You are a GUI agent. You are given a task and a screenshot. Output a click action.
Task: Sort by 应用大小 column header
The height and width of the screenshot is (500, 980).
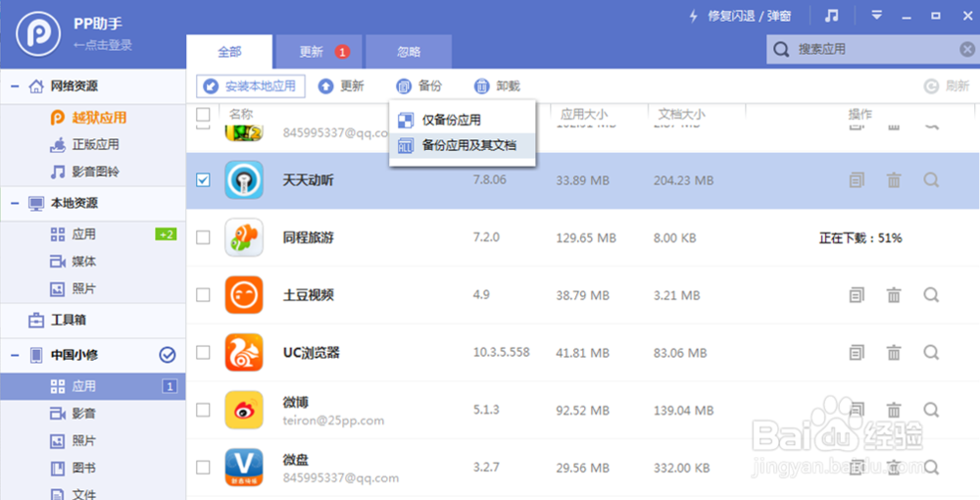pos(584,115)
